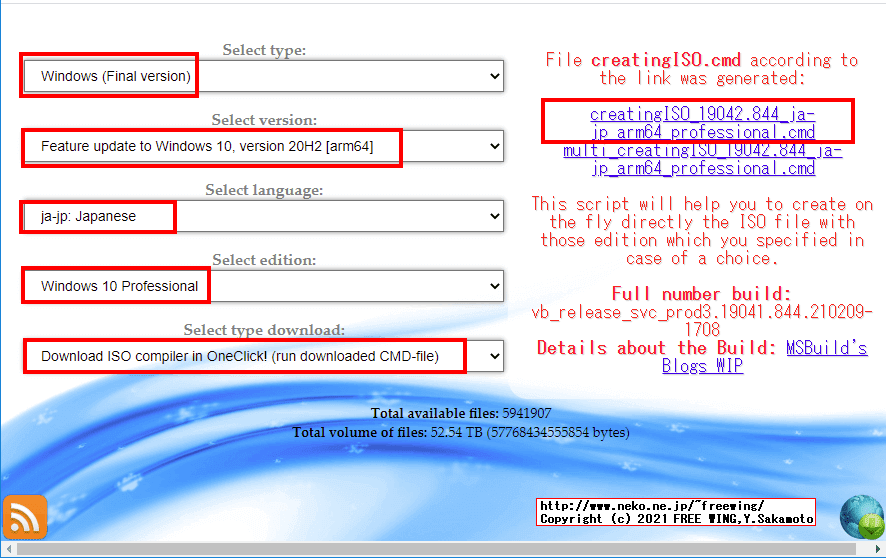Expand the Windows 10 Professional edition dropdown

tap(263, 286)
